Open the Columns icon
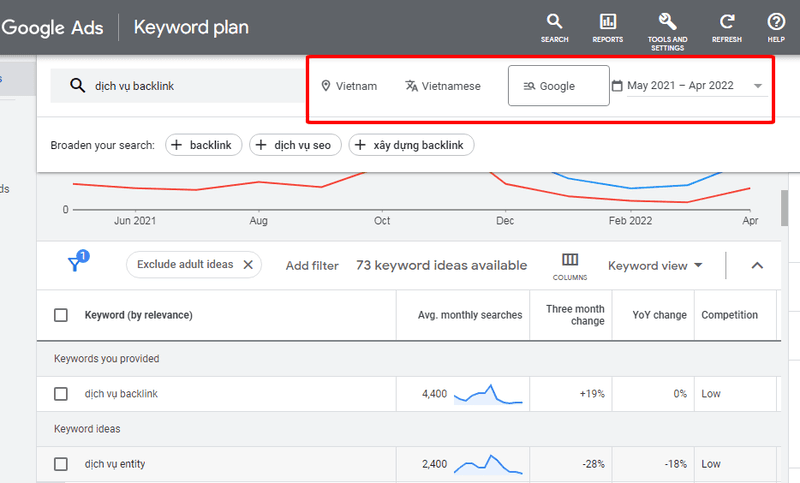This screenshot has width=800, height=483. point(570,266)
